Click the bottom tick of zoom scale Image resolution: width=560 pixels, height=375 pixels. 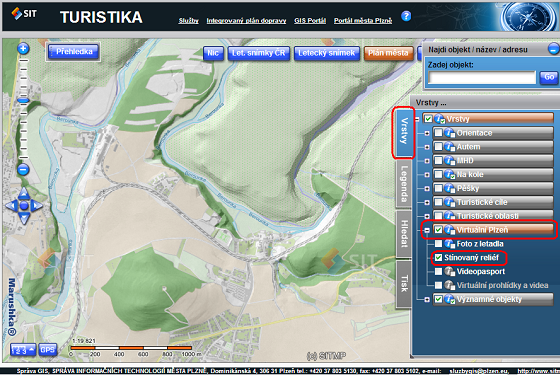point(23,158)
